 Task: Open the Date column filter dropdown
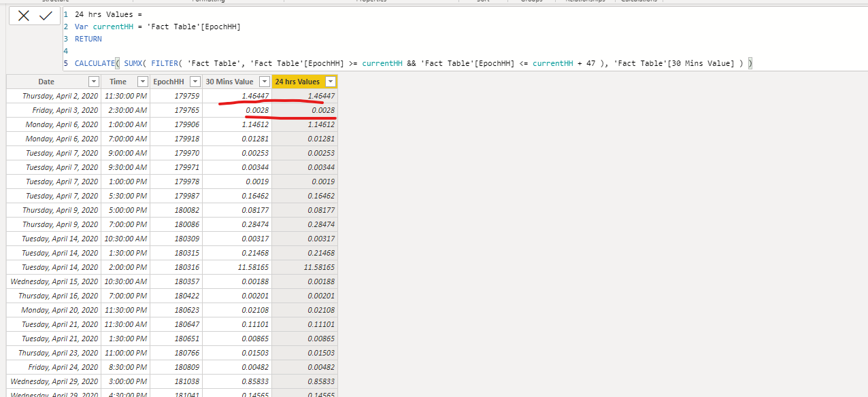(x=94, y=82)
